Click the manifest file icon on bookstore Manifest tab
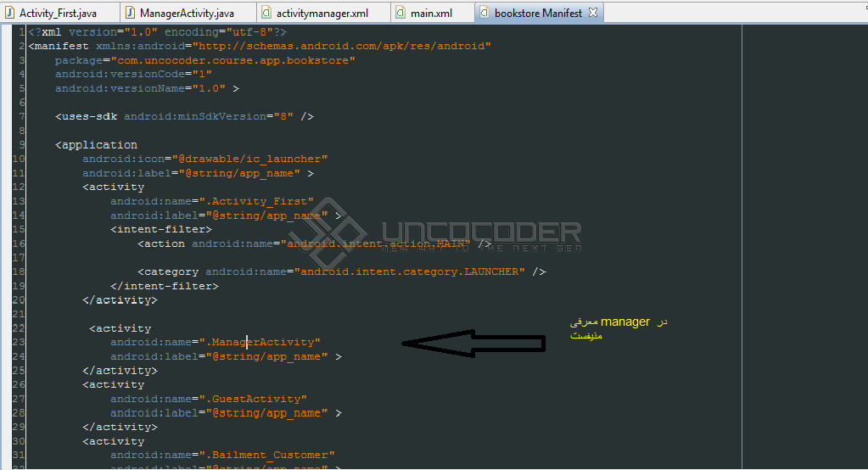The image size is (868, 470). [484, 12]
